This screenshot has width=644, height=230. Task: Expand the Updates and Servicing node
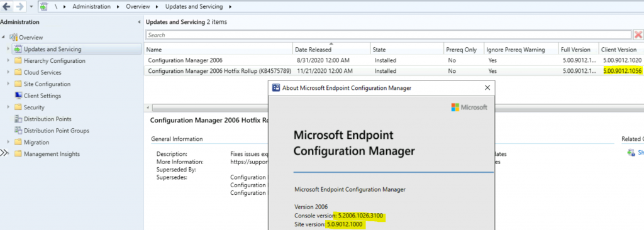pyautogui.click(x=8, y=49)
